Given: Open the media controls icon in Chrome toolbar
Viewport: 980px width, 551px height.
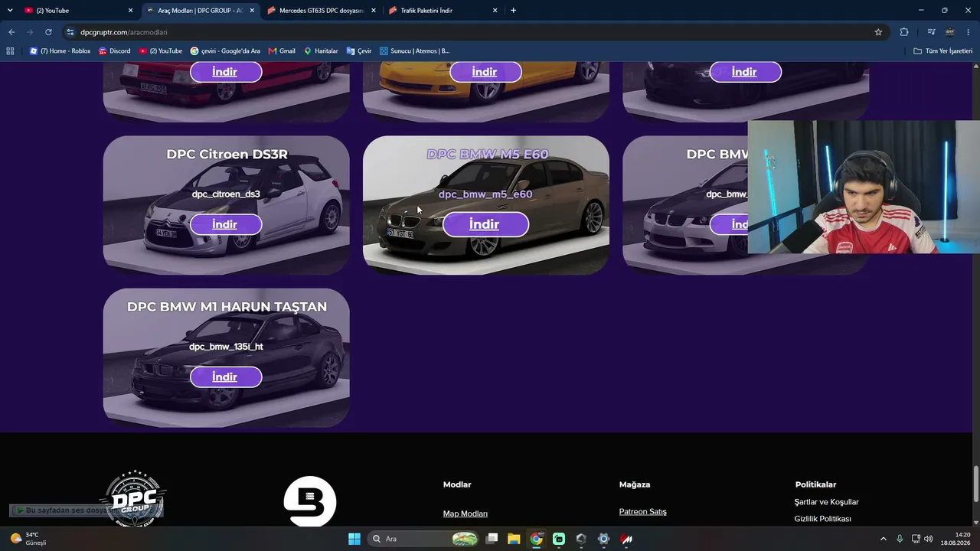Looking at the screenshot, I should (x=931, y=32).
